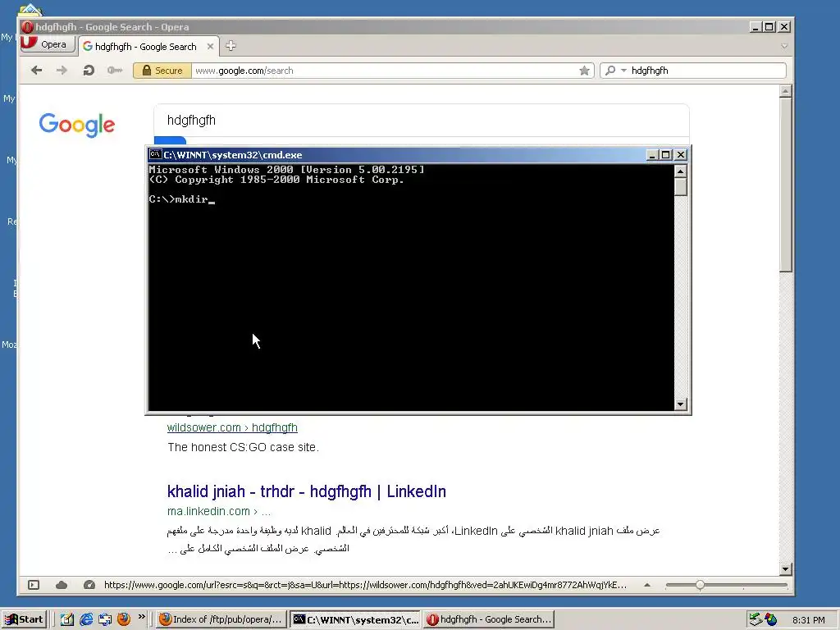Open the closed tabs trash dropdown

(784, 46)
